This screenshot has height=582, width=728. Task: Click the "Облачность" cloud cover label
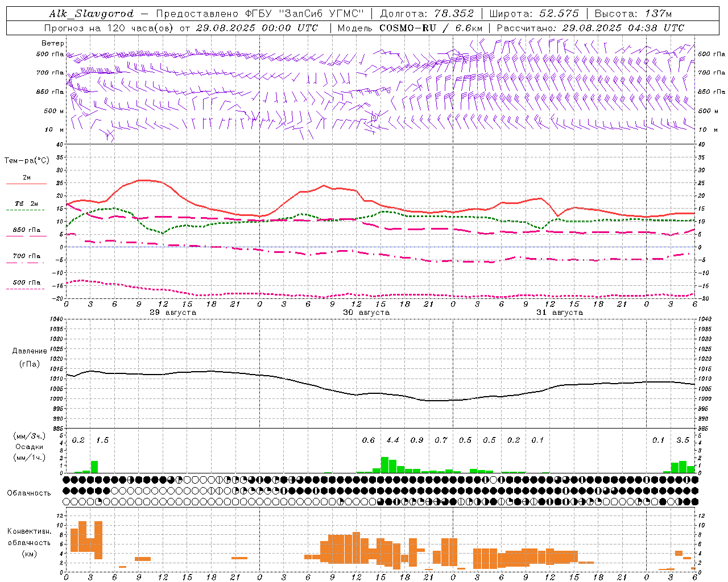29,493
